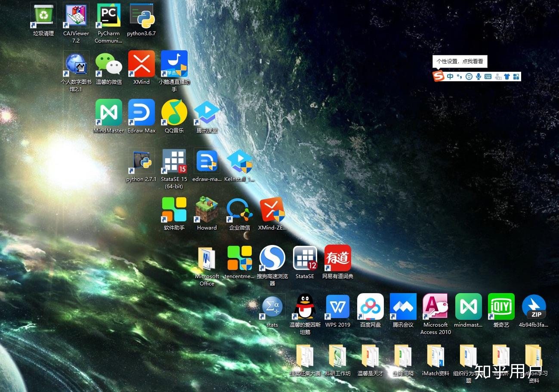Open python学习资料 folder
This screenshot has width=559, height=392.
pos(534,356)
